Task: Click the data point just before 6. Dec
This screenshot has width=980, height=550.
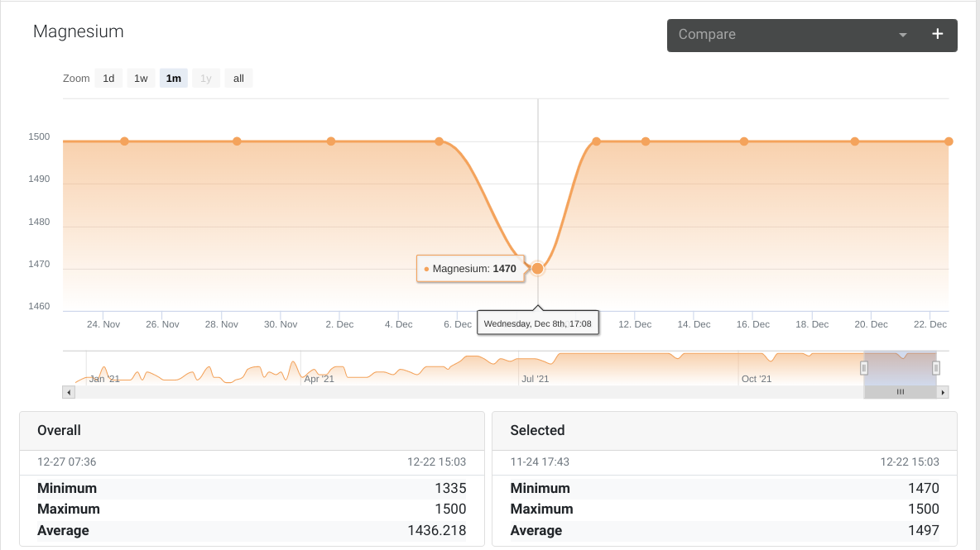Action: coord(440,141)
